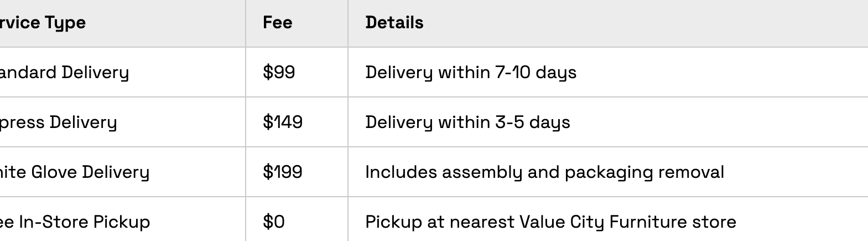Screen dimensions: 868x241
Task: Select the Free In-Store Pickup cell
Action: click(75, 222)
